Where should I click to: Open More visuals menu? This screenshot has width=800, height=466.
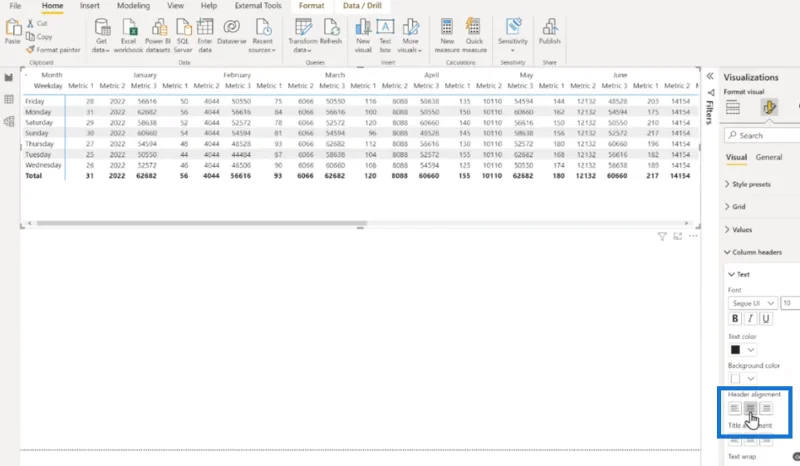(x=410, y=36)
